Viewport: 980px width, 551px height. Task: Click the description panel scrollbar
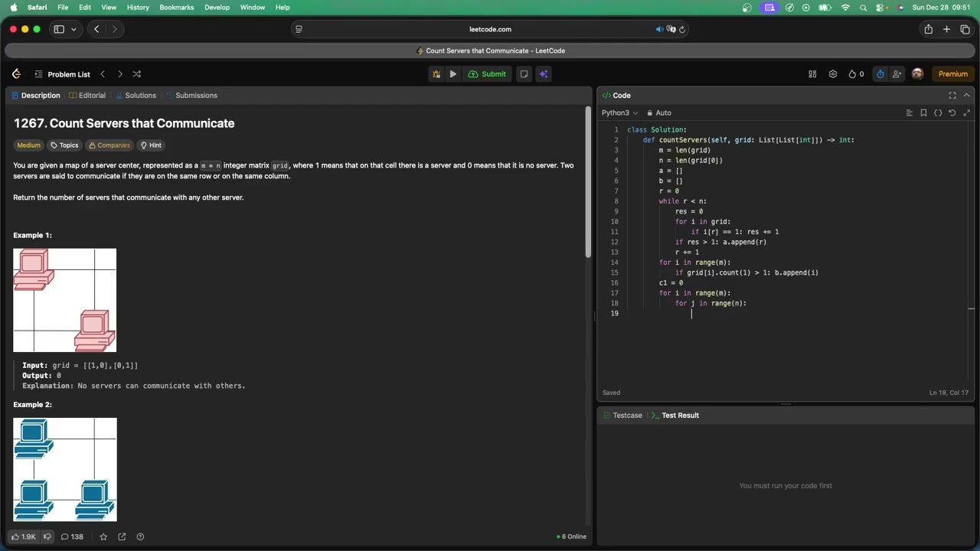tap(588, 182)
